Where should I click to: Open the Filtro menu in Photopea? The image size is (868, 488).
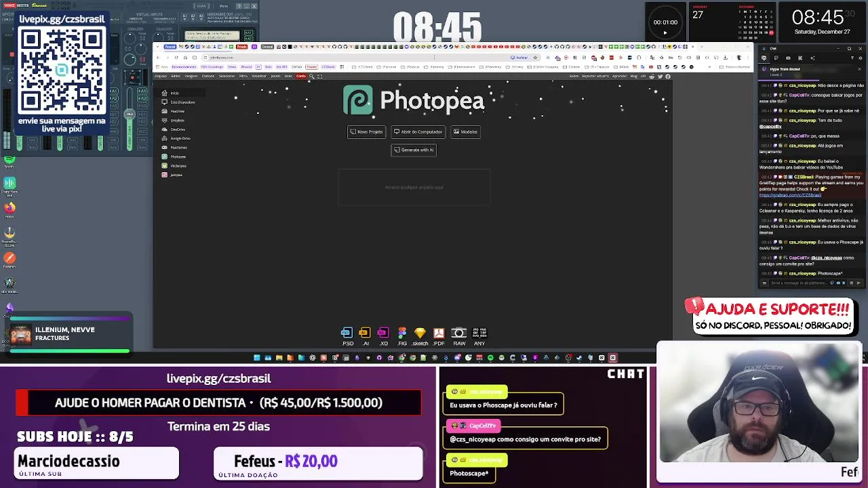tap(243, 76)
